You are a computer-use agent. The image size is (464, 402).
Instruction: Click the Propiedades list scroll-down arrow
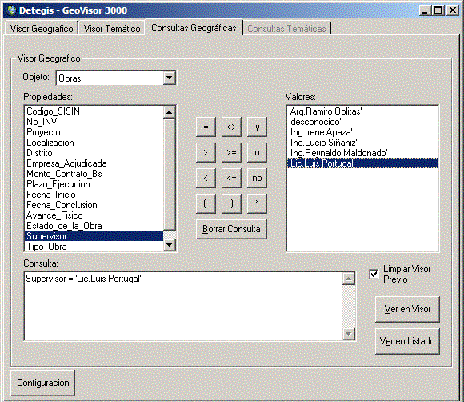point(169,245)
